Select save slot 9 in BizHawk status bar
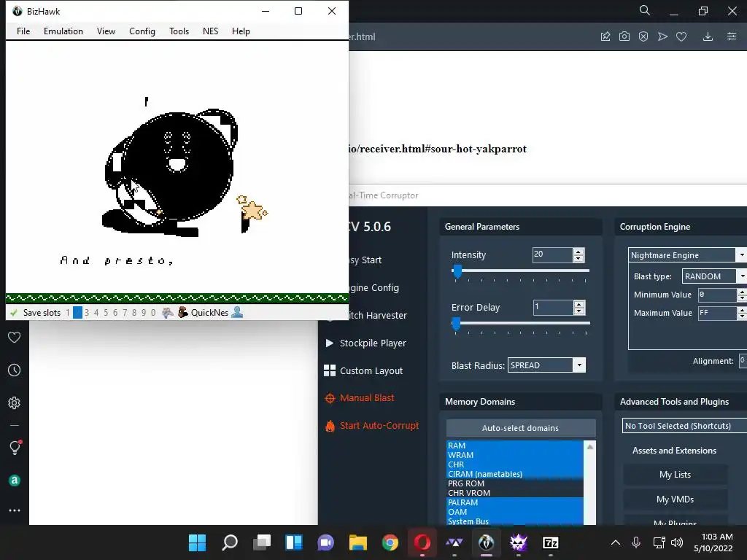The width and height of the screenshot is (747, 560). 144,312
